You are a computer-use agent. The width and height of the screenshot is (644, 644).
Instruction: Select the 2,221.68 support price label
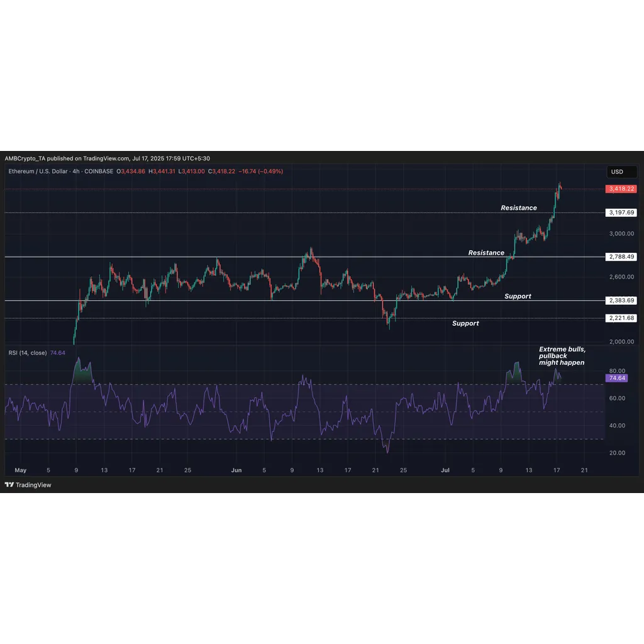621,318
